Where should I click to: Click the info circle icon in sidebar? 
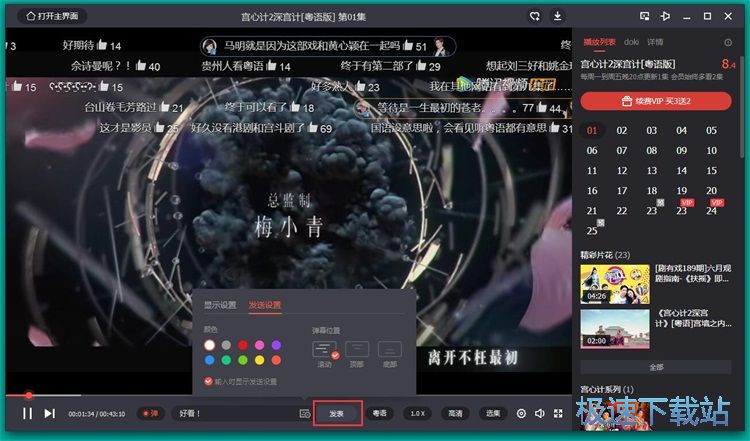pyautogui.click(x=728, y=43)
